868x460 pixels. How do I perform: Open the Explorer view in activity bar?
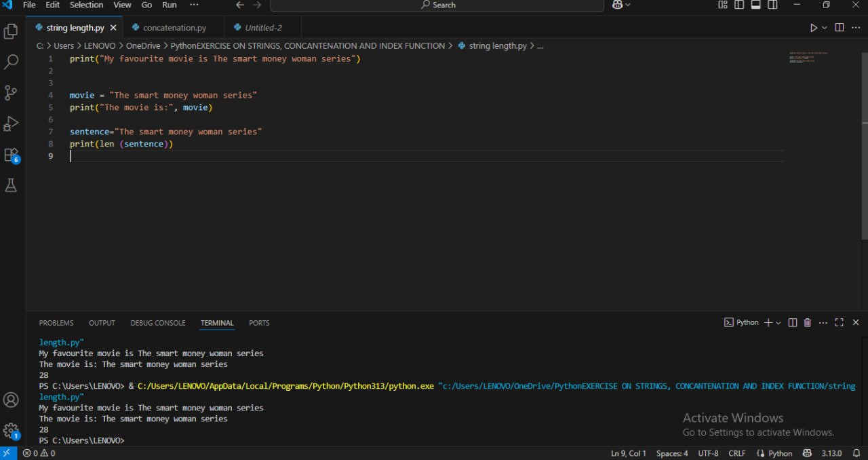[11, 31]
